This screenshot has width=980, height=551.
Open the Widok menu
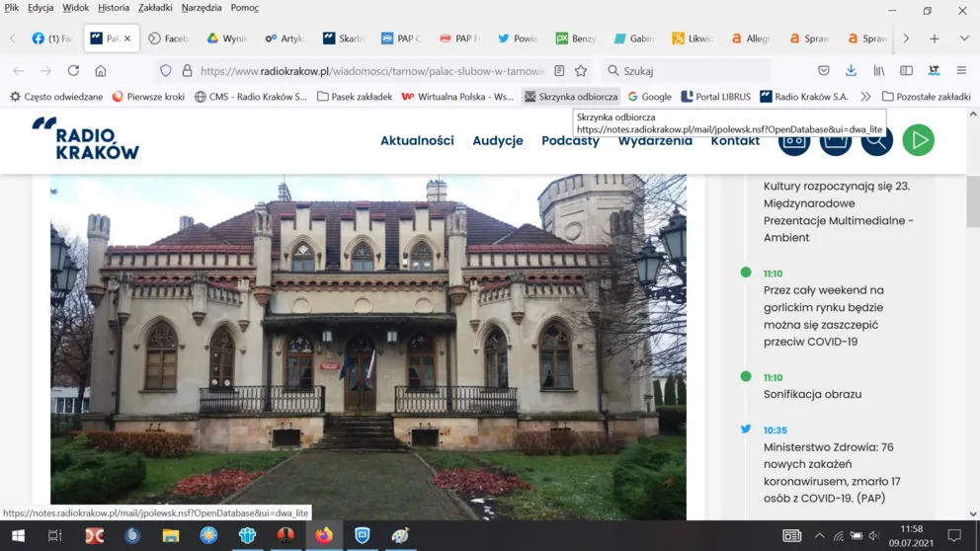(x=76, y=8)
